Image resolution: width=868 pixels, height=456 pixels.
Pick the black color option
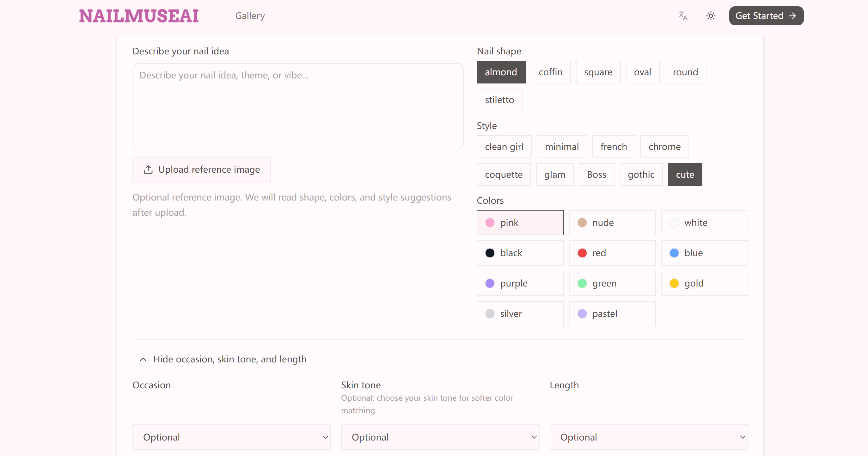click(x=520, y=253)
